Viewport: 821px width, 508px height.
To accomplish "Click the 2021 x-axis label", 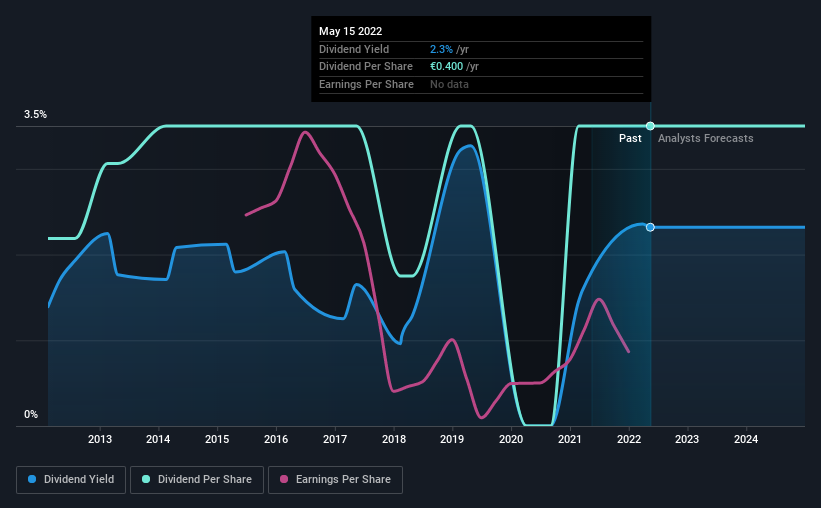I will pyautogui.click(x=570, y=439).
